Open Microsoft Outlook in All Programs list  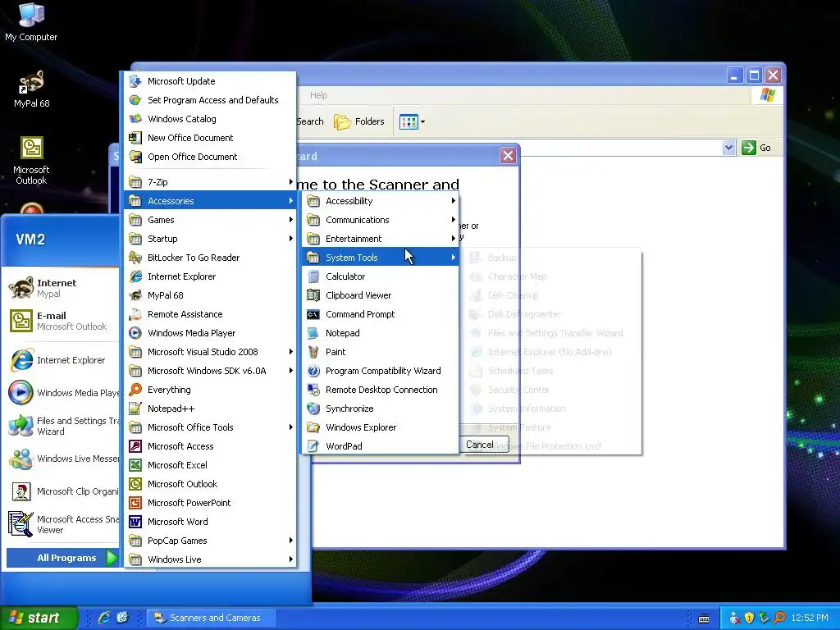pyautogui.click(x=211, y=484)
